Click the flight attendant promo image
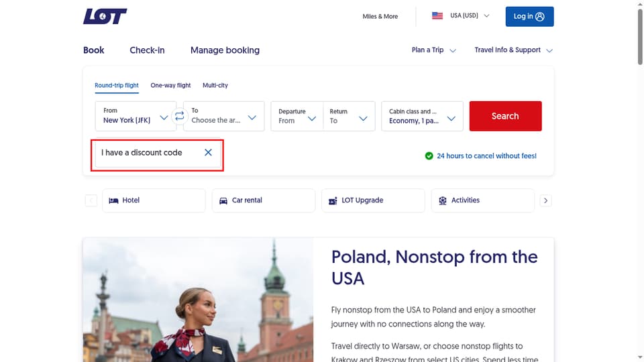644x362 pixels. (x=198, y=300)
